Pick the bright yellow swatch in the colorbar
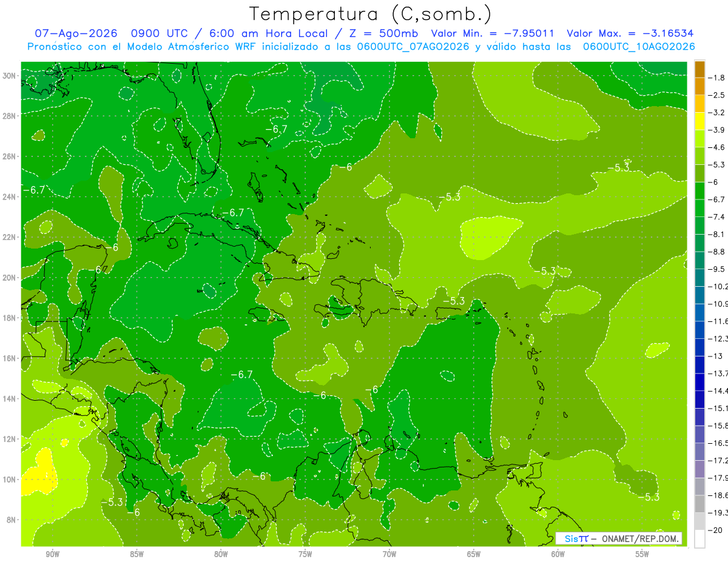 coord(699,121)
